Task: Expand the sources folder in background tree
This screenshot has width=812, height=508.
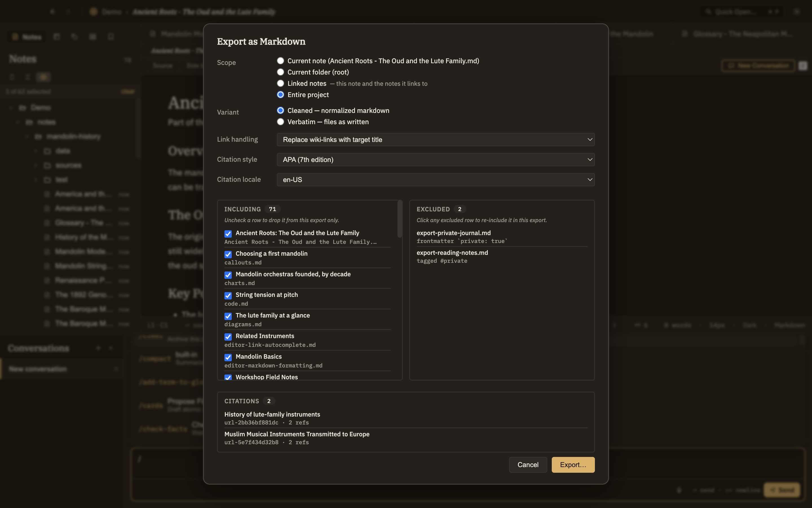Action: point(36,165)
